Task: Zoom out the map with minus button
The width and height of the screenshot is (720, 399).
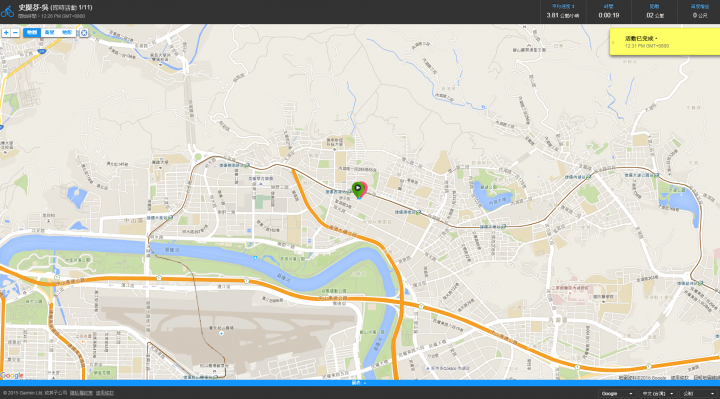Action: point(15,33)
